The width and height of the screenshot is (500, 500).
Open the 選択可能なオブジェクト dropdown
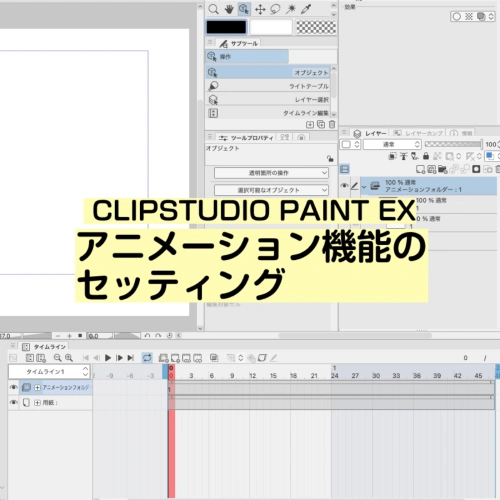pyautogui.click(x=271, y=190)
